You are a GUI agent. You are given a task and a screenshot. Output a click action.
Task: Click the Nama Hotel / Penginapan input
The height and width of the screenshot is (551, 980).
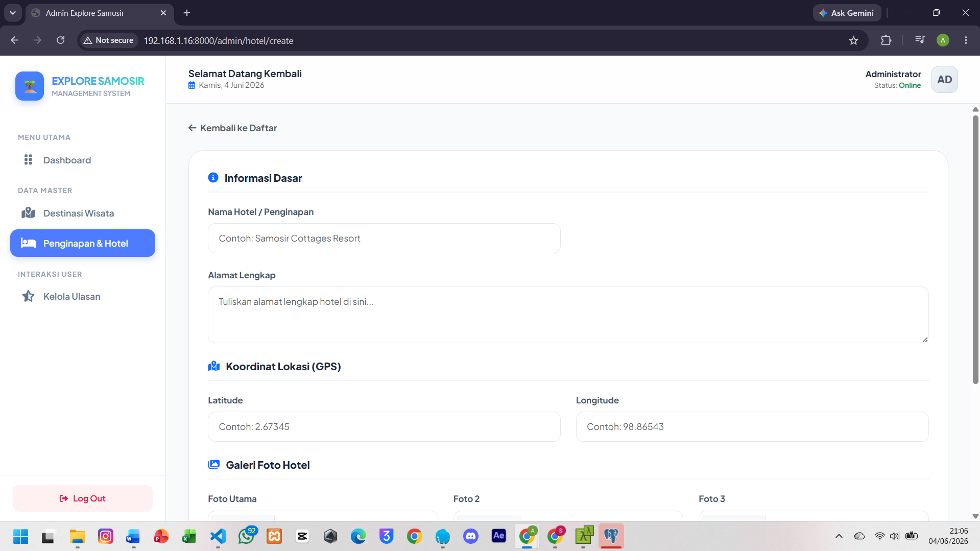(x=384, y=238)
